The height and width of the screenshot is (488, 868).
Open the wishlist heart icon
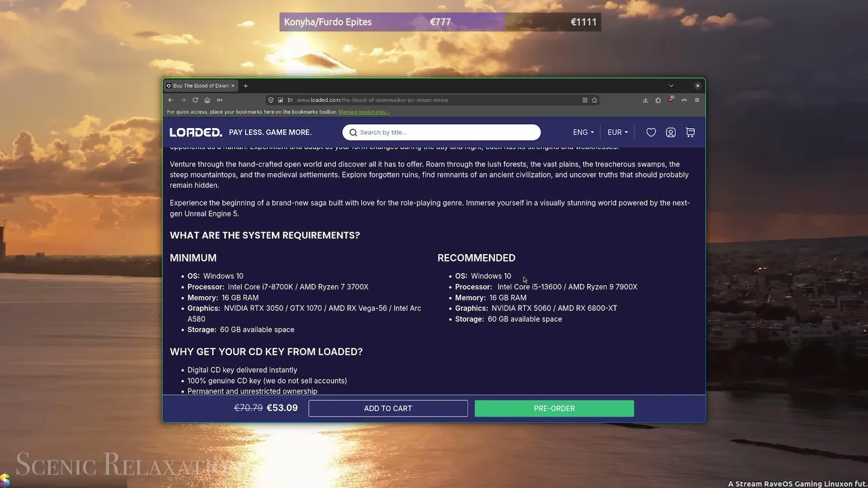(651, 132)
